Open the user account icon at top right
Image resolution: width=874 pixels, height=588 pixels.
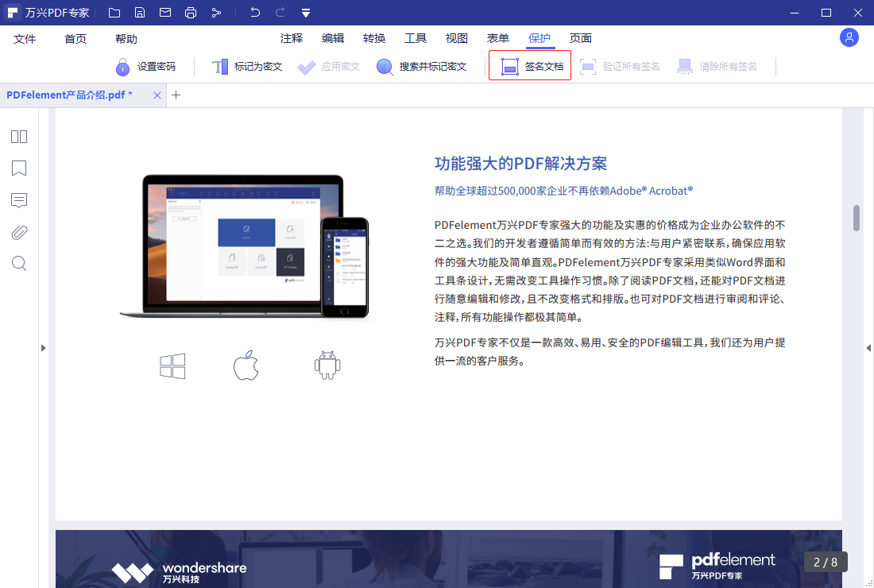[x=849, y=37]
